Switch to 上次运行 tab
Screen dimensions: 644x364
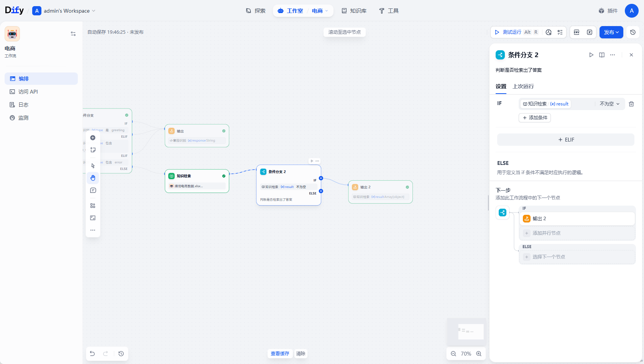(x=523, y=86)
